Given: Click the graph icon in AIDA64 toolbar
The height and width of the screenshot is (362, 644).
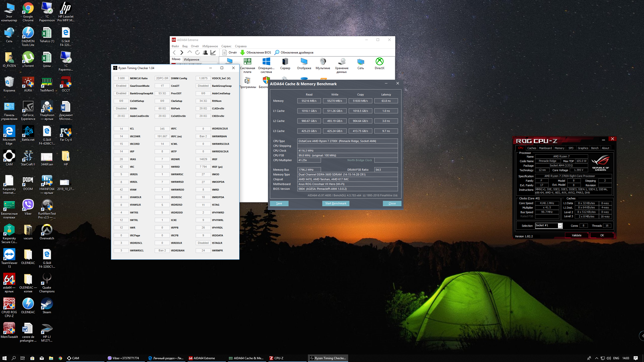Looking at the screenshot, I should click(x=213, y=52).
